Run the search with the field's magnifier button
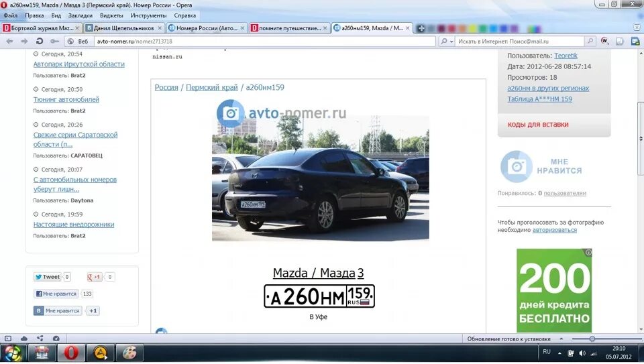This screenshot has width=644, height=364. (x=590, y=41)
